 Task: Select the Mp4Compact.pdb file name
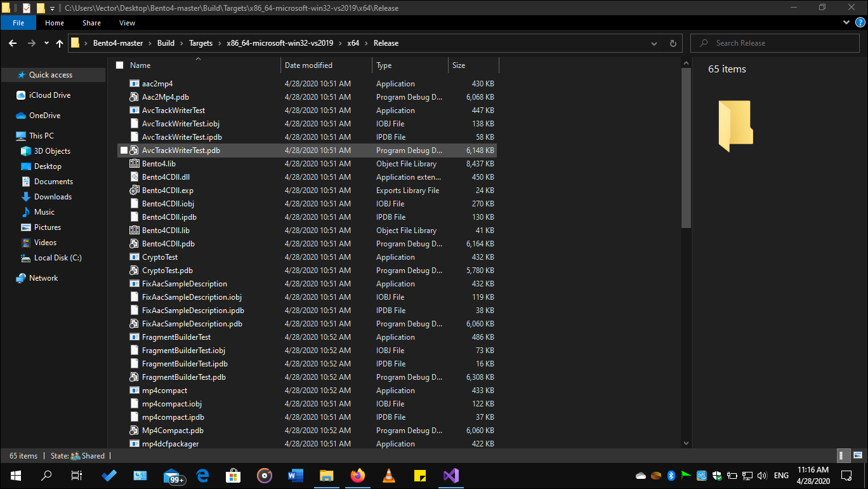click(173, 431)
